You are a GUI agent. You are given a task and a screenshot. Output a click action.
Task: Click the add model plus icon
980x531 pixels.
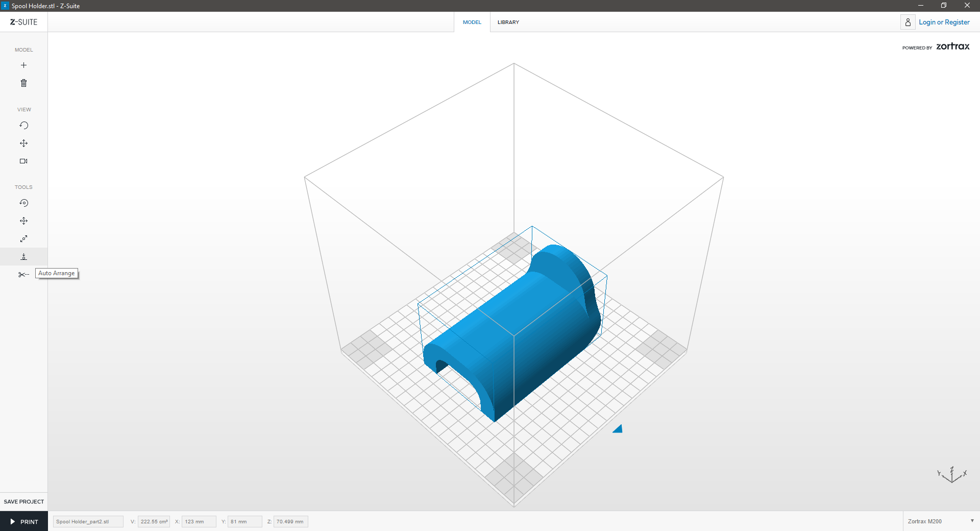pos(23,65)
